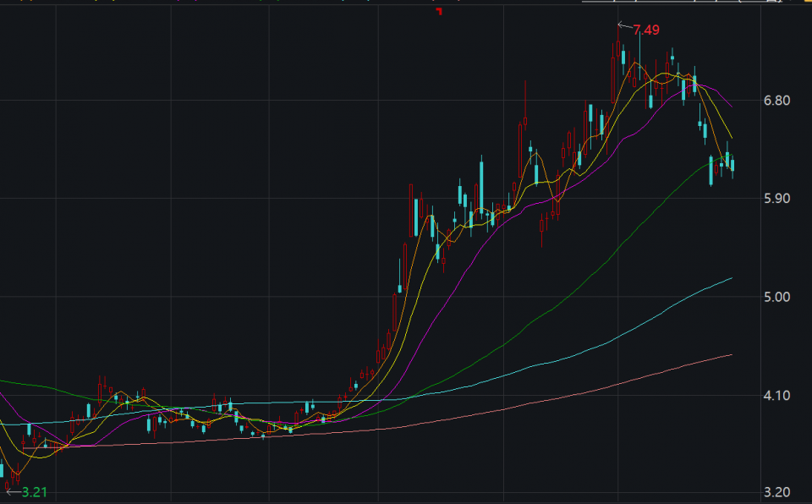Select the rightmost candlestick on the chart

[x=732, y=166]
